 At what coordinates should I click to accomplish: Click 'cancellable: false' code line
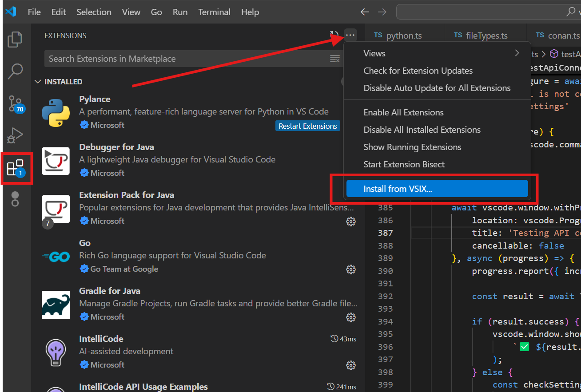[518, 245]
